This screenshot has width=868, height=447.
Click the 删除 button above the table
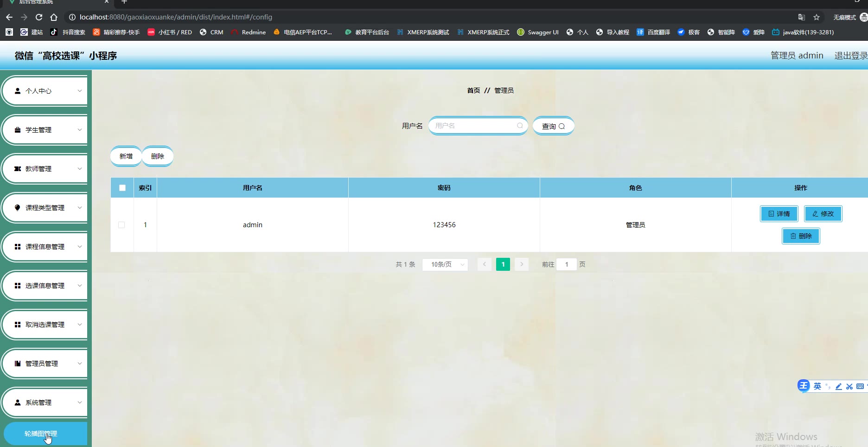click(x=158, y=156)
